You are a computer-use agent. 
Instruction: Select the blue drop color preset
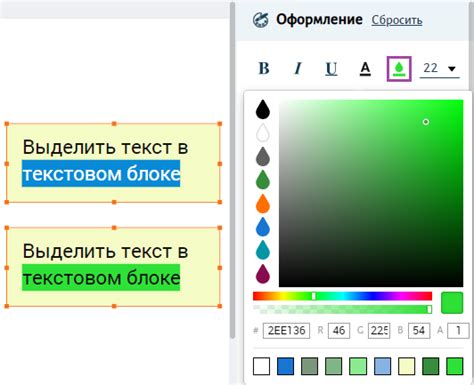point(263,227)
